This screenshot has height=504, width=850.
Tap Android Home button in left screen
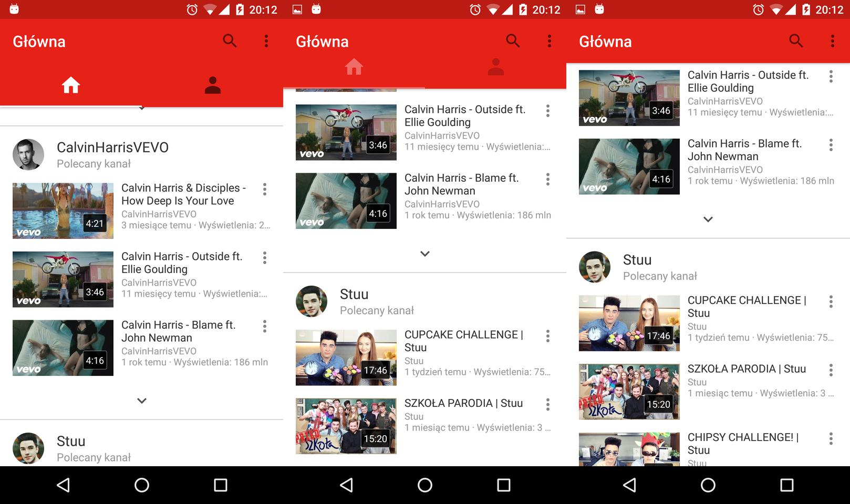coord(142,485)
